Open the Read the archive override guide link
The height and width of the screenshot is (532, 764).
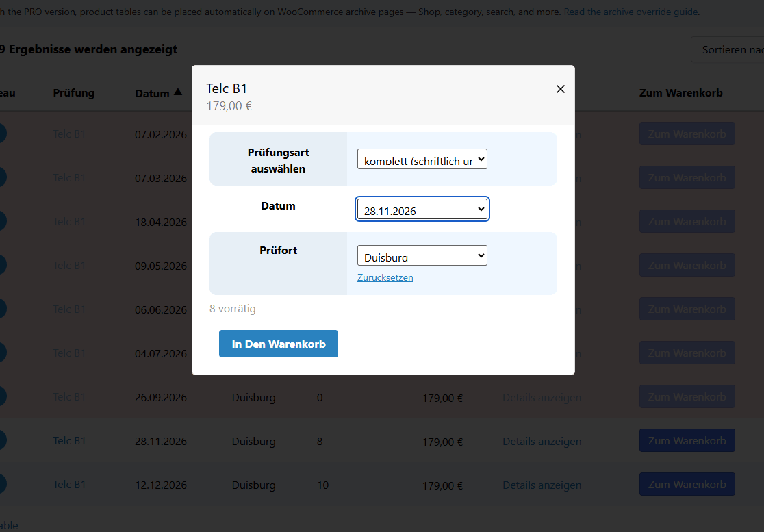tap(631, 12)
